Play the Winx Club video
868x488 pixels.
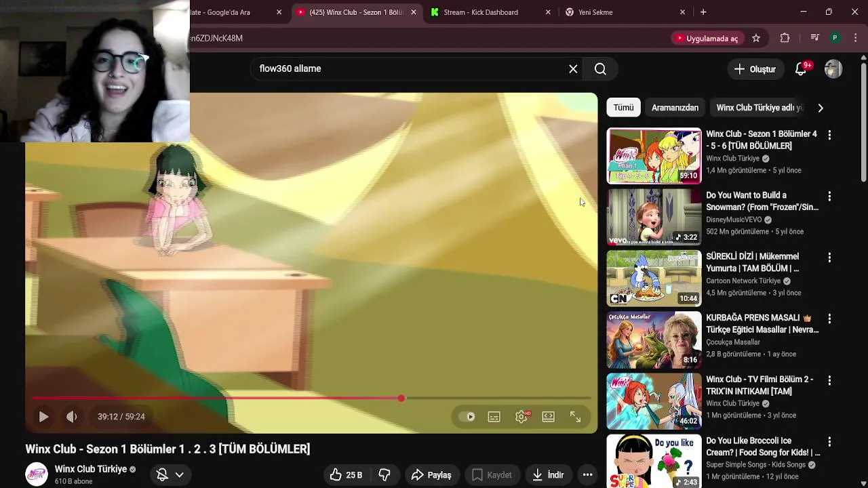click(x=43, y=417)
